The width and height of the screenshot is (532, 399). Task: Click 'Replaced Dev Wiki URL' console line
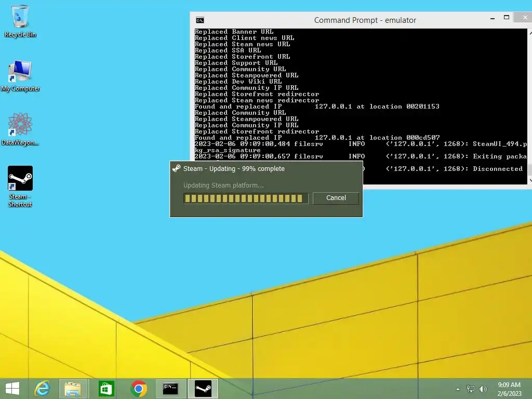click(x=238, y=82)
